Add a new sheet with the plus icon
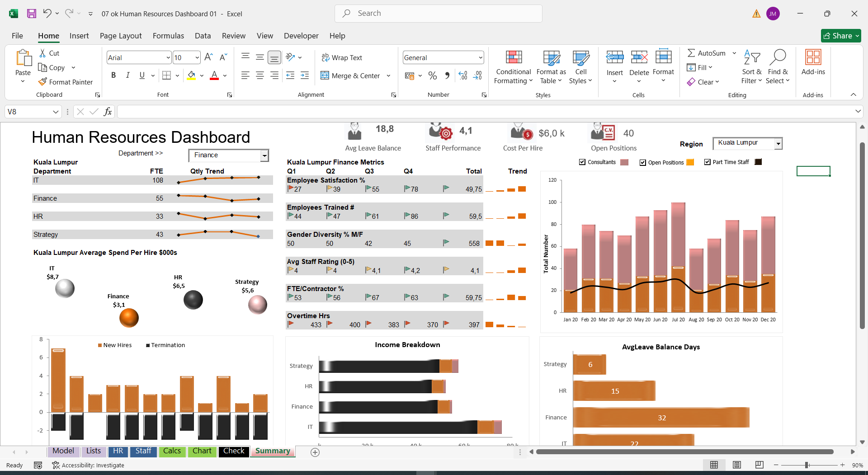 click(x=315, y=452)
